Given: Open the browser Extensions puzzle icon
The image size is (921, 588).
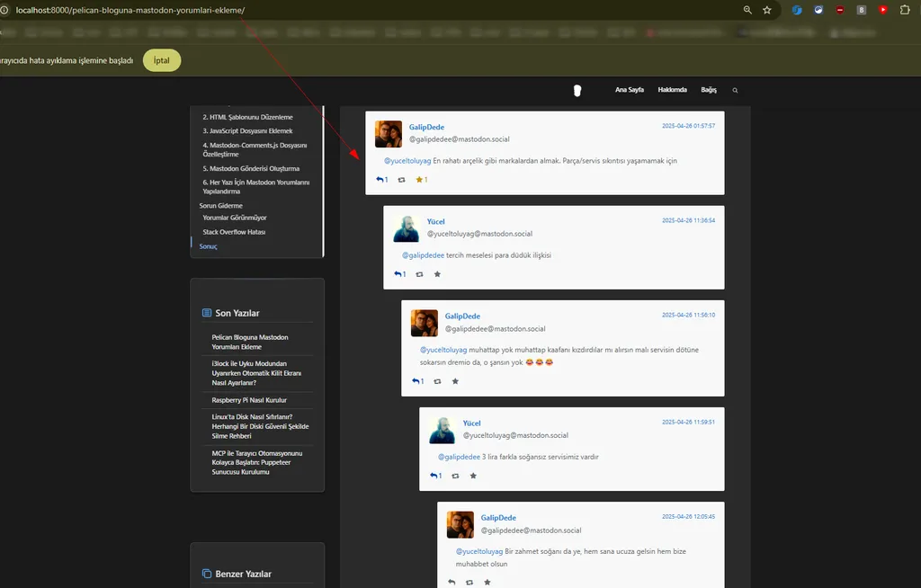Looking at the screenshot, I should coord(905,10).
